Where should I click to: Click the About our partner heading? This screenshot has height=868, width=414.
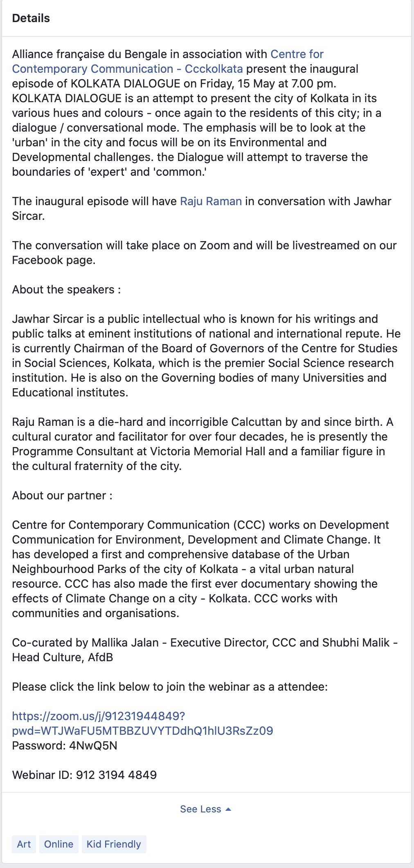point(62,496)
